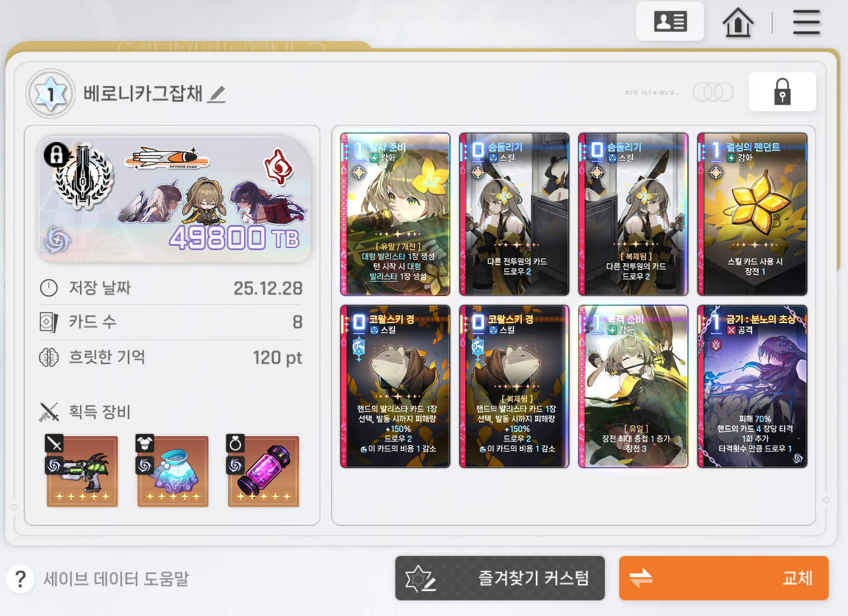This screenshot has height=616, width=848.
Task: Open the 발사 준비 card
Action: 395,214
